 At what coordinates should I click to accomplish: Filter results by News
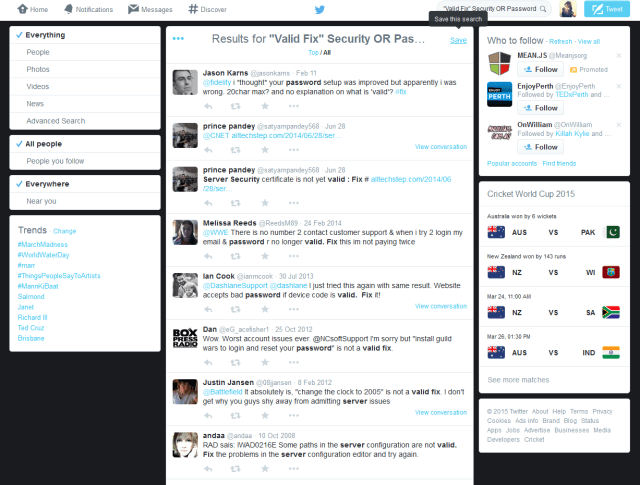click(85, 104)
